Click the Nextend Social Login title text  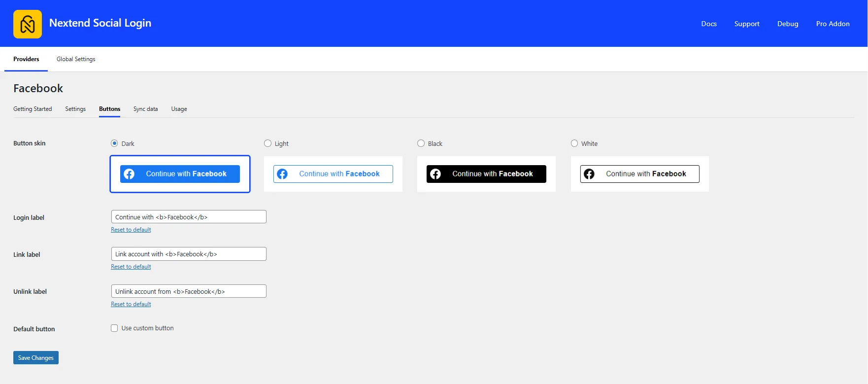(100, 23)
